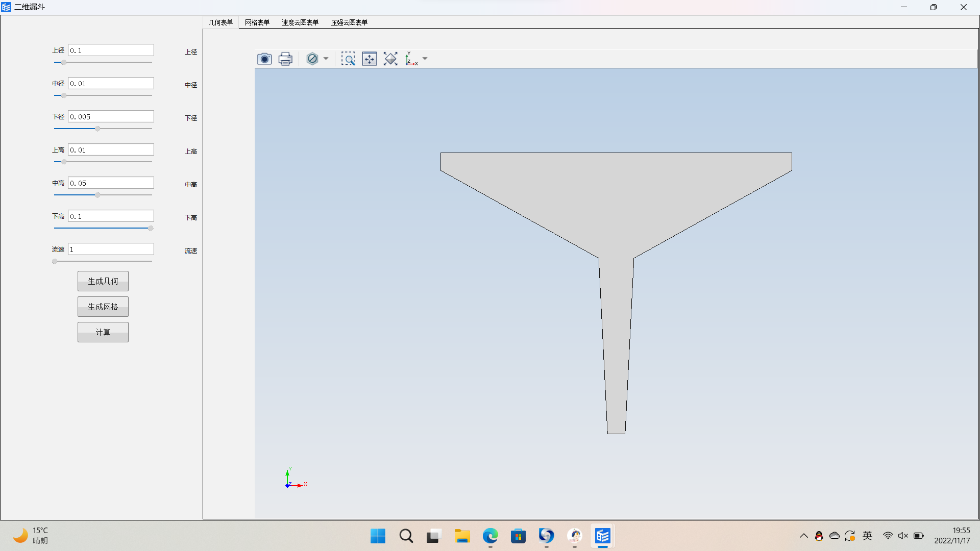Edit the 上径 input field
The image size is (980, 551).
coord(110,50)
